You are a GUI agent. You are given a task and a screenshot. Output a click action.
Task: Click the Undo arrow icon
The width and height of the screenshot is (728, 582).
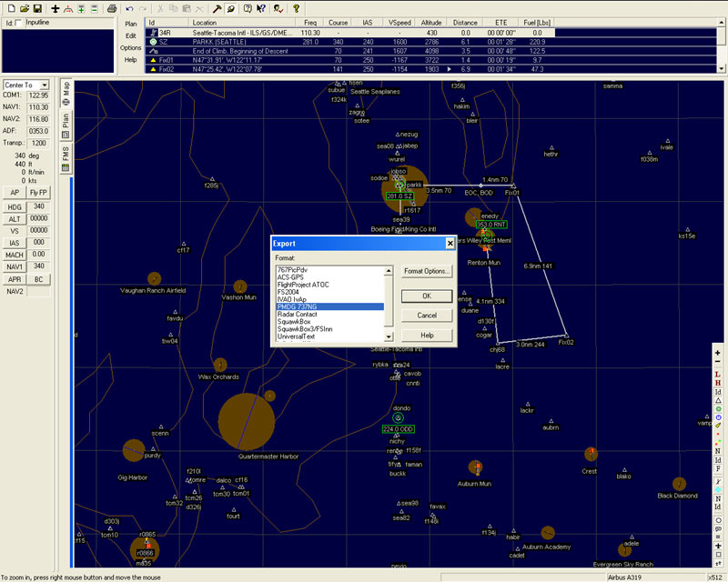pyautogui.click(x=129, y=7)
